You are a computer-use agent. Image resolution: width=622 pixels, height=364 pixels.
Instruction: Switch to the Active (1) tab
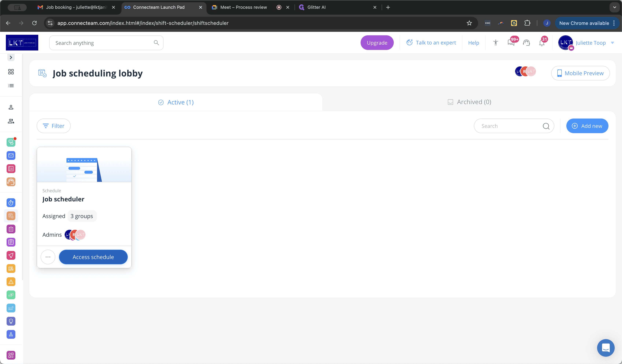pos(176,102)
